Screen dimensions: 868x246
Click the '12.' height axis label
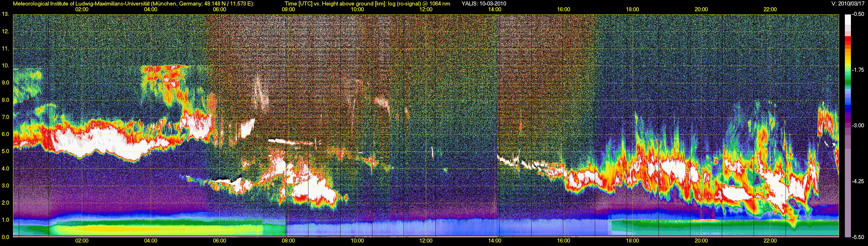(x=5, y=31)
